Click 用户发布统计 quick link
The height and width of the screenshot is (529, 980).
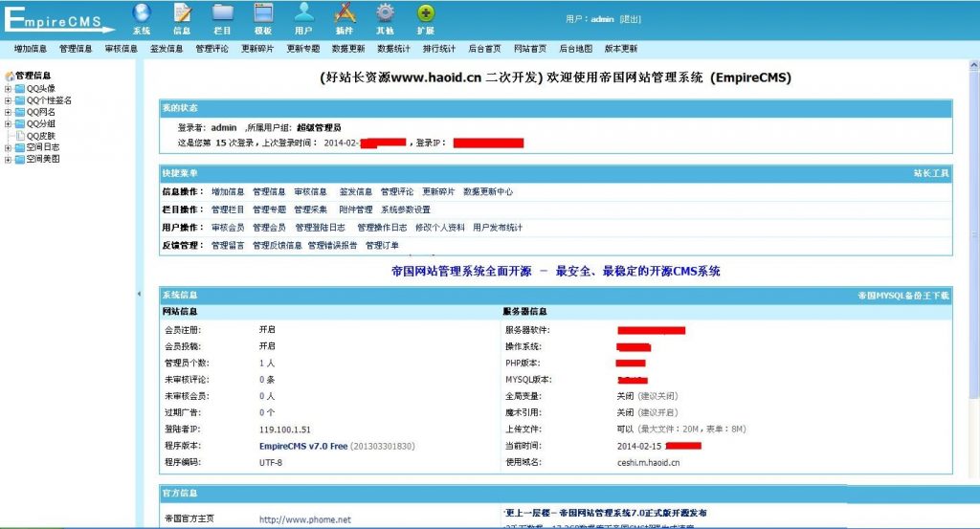click(x=498, y=228)
